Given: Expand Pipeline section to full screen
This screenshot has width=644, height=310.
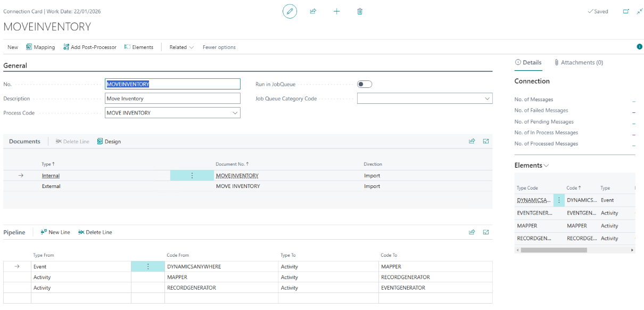Looking at the screenshot, I should coord(486,232).
